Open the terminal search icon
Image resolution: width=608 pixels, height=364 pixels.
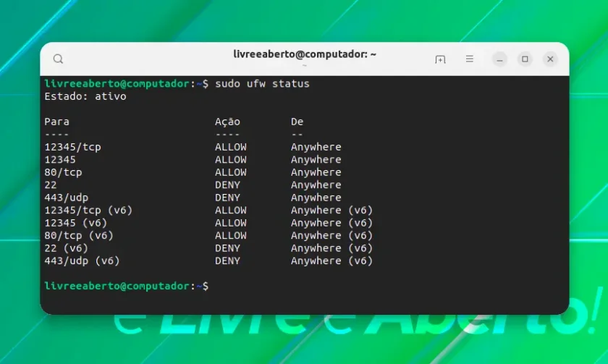pyautogui.click(x=58, y=59)
